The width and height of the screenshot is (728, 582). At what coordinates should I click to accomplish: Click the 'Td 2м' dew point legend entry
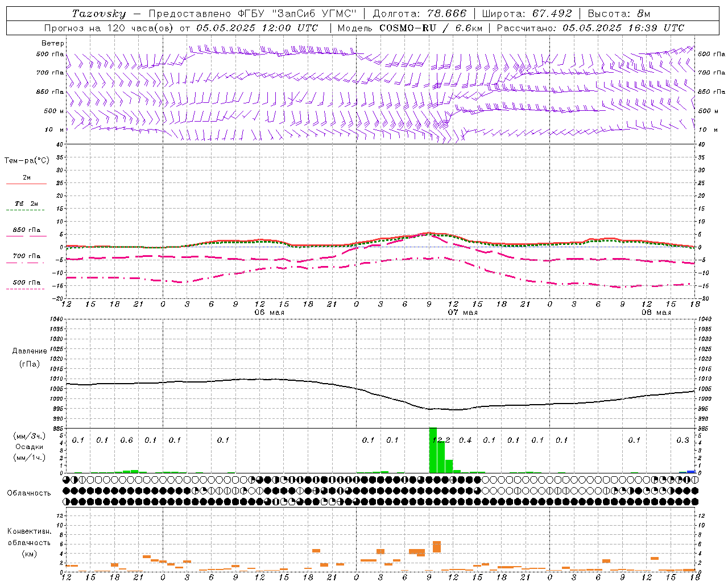click(x=26, y=203)
